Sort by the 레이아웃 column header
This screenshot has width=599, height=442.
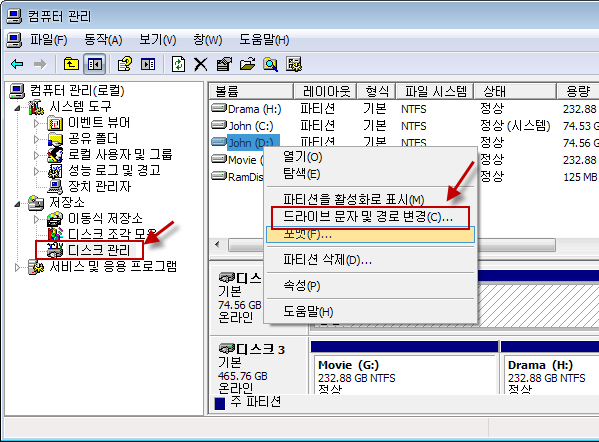(325, 91)
